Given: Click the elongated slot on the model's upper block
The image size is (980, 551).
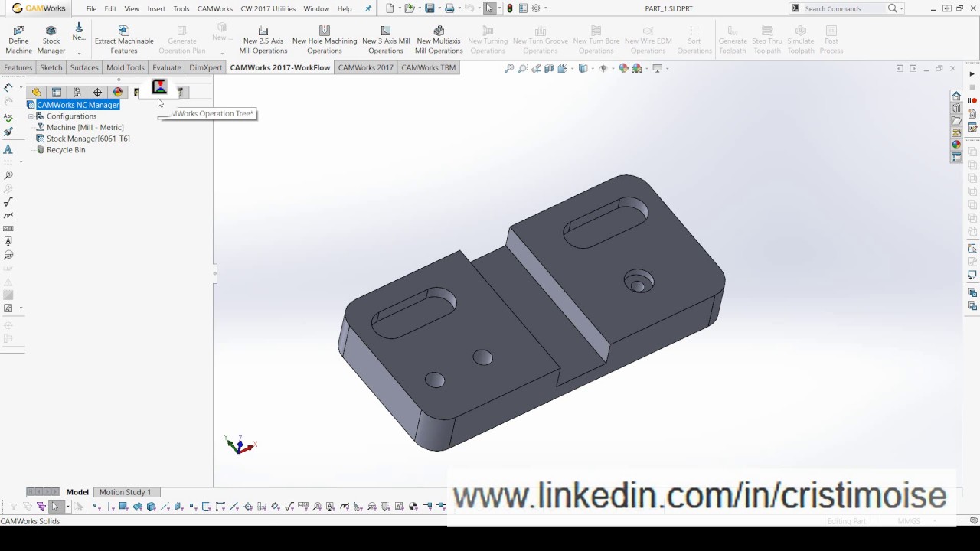Looking at the screenshot, I should coord(606,223).
